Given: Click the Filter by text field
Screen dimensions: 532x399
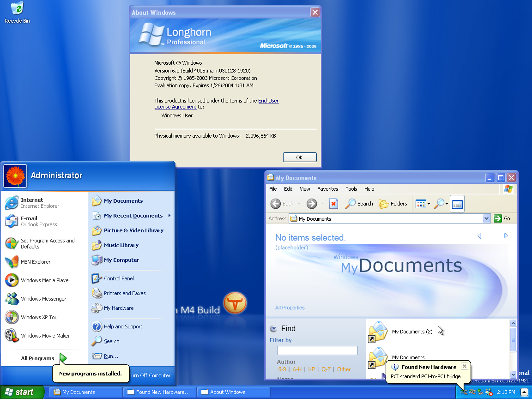Looking at the screenshot, I should [x=317, y=351].
